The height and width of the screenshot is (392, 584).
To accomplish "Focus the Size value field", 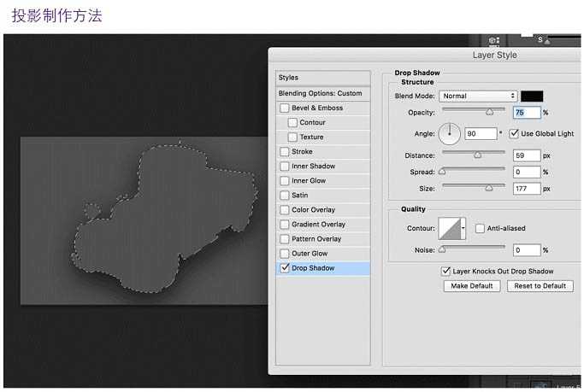I will tap(527, 189).
